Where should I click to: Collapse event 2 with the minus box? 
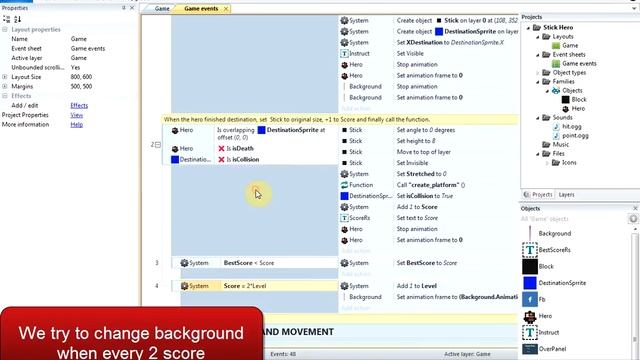point(158,144)
